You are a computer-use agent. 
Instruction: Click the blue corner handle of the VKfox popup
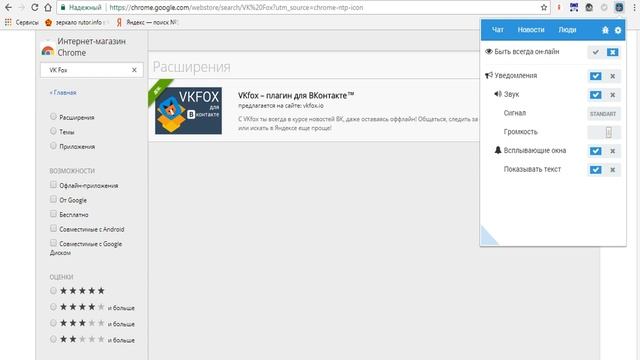[x=488, y=237]
